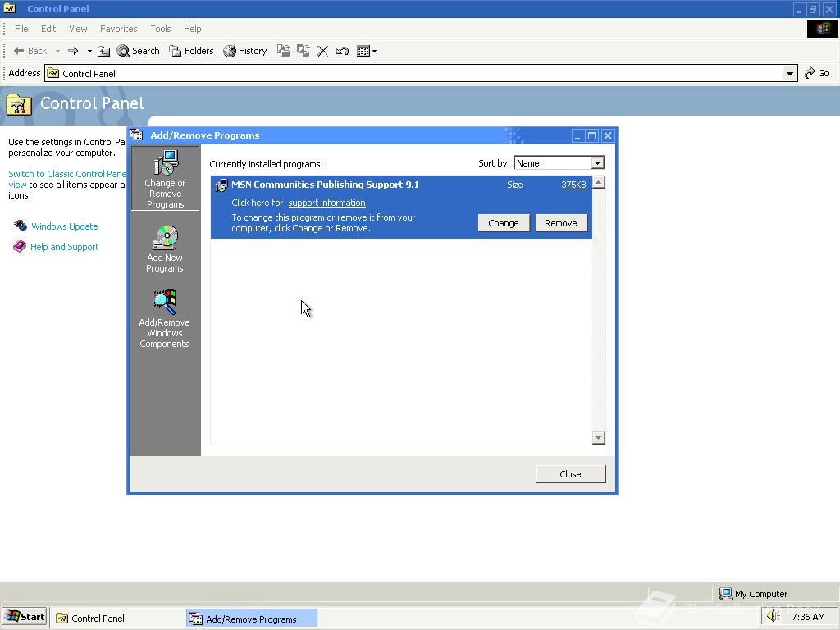The width and height of the screenshot is (840, 630).
Task: Expand the Address bar dropdown
Action: (790, 73)
